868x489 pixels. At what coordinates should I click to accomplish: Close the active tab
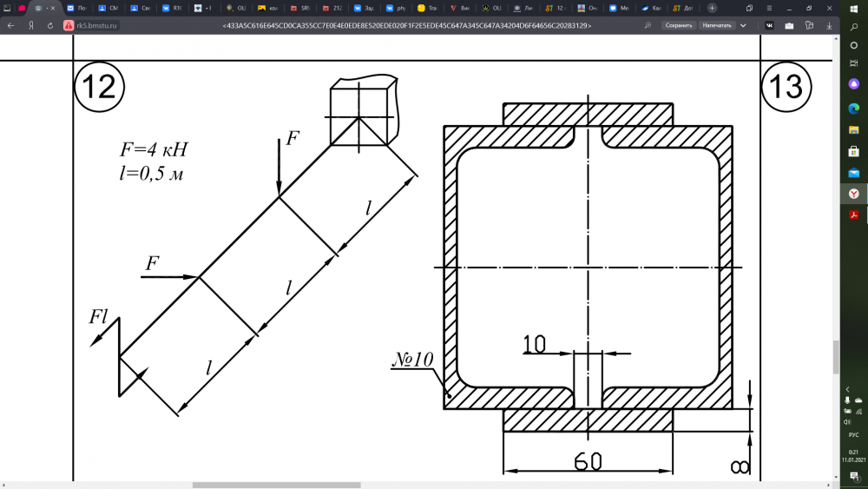pos(53,9)
